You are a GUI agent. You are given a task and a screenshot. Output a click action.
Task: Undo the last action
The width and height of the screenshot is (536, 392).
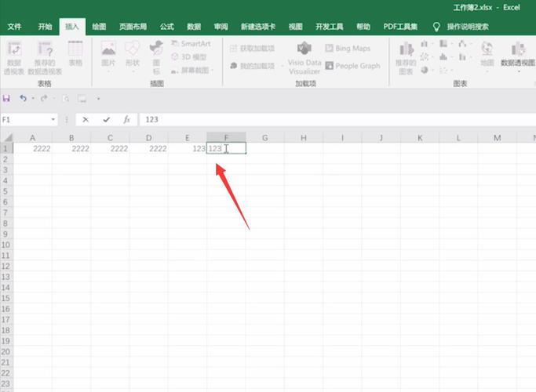click(23, 99)
